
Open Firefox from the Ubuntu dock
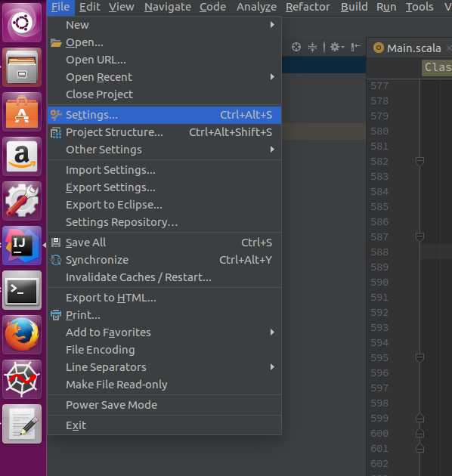pyautogui.click(x=22, y=335)
